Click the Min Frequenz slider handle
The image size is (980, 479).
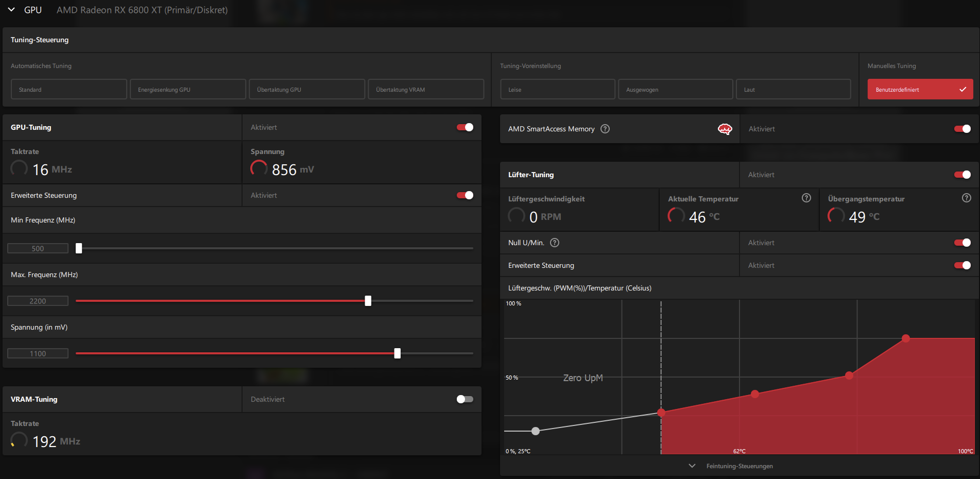click(79, 248)
